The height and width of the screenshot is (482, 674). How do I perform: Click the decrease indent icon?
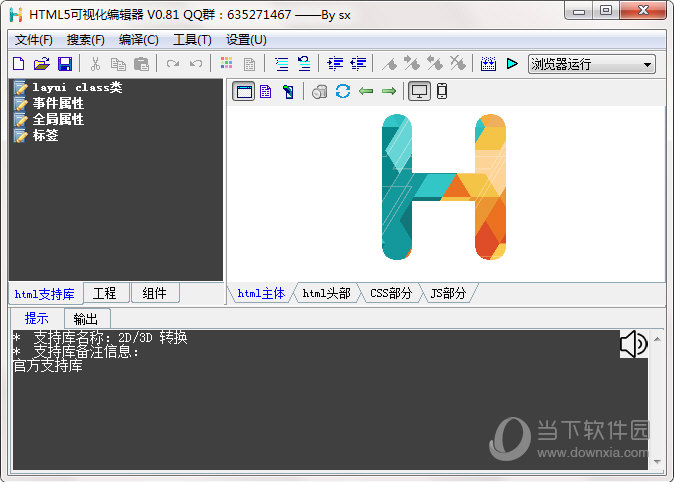[358, 64]
